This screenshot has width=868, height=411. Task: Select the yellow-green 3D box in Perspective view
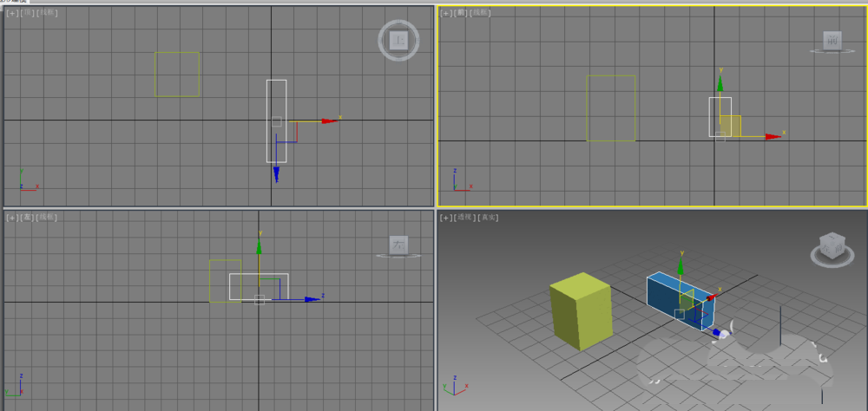point(582,311)
